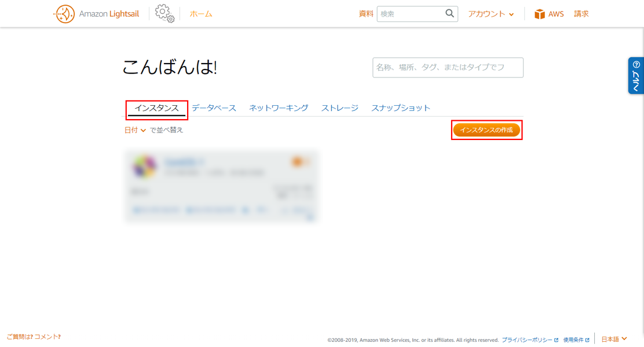Screen dimensions: 644x347
Task: Focus the resource filter input field
Action: (448, 67)
